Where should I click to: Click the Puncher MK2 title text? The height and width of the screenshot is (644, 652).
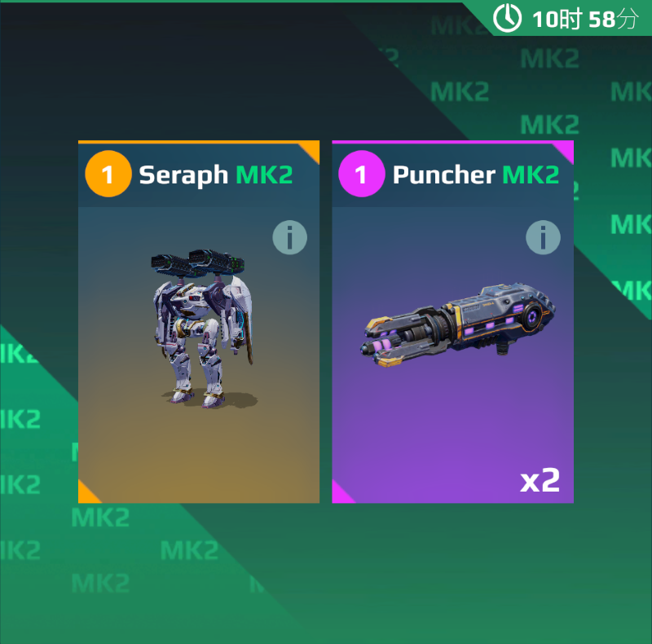476,174
